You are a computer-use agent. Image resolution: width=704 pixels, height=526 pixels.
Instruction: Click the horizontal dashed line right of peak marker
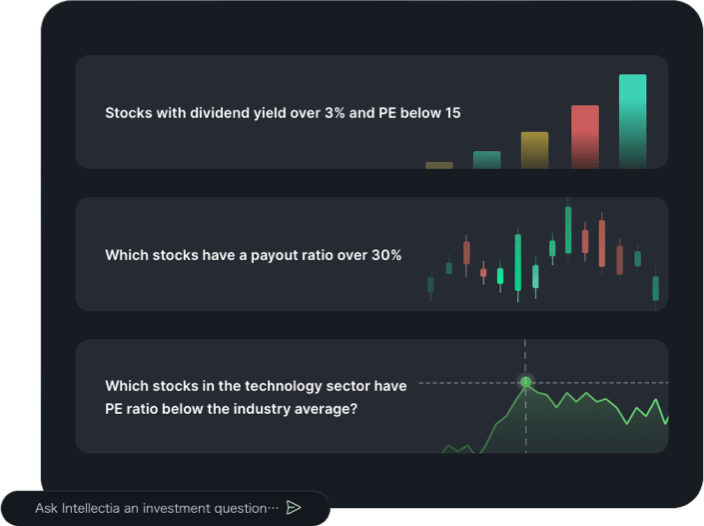pyautogui.click(x=600, y=382)
